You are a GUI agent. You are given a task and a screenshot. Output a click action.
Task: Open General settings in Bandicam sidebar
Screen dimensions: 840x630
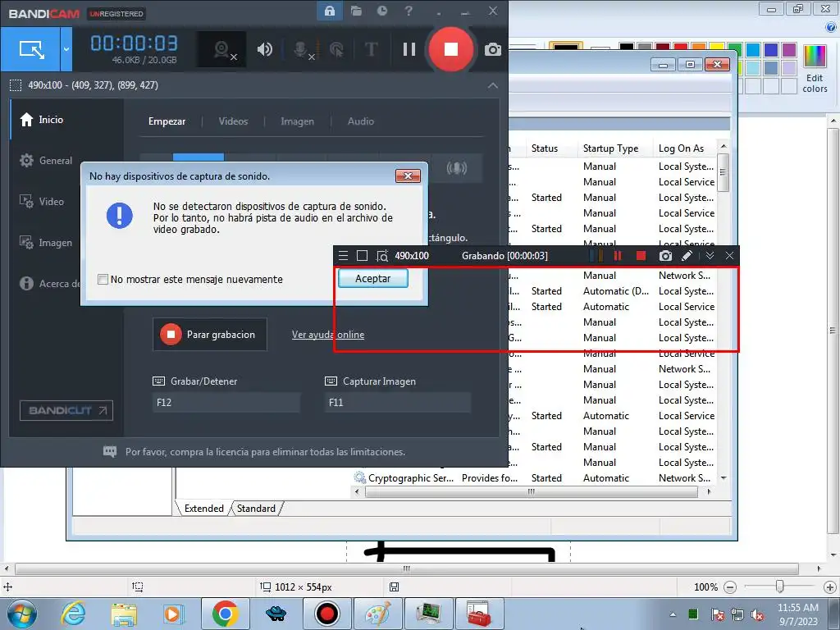pos(46,160)
